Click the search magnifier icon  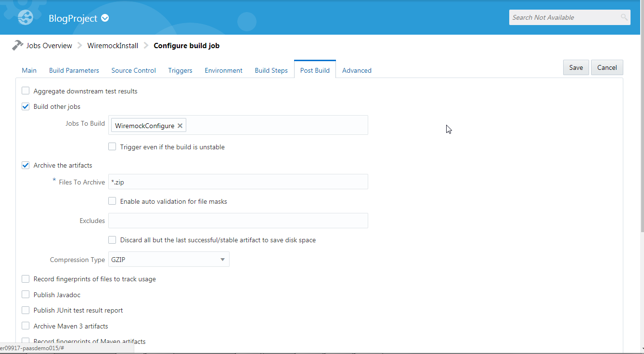tap(624, 17)
